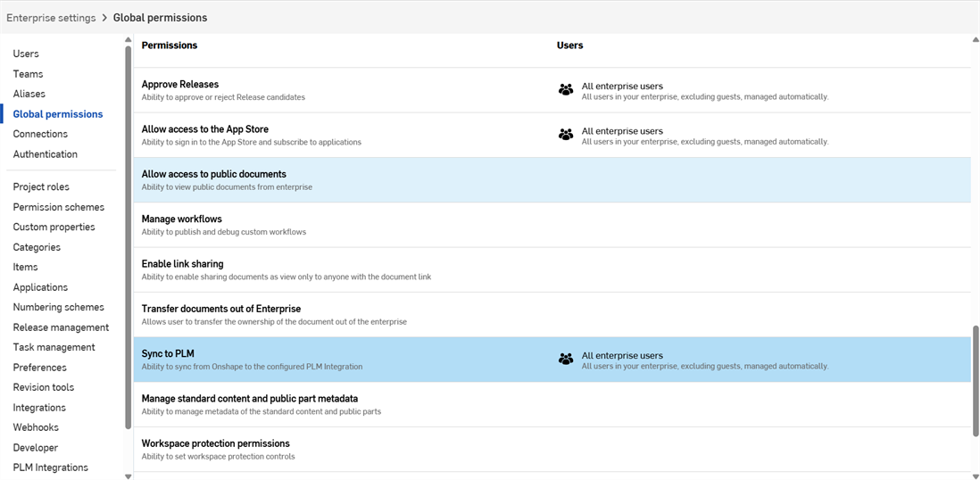Screen dimensions: 980x480
Task: Select Allow access to public documents permission
Action: tap(552, 180)
